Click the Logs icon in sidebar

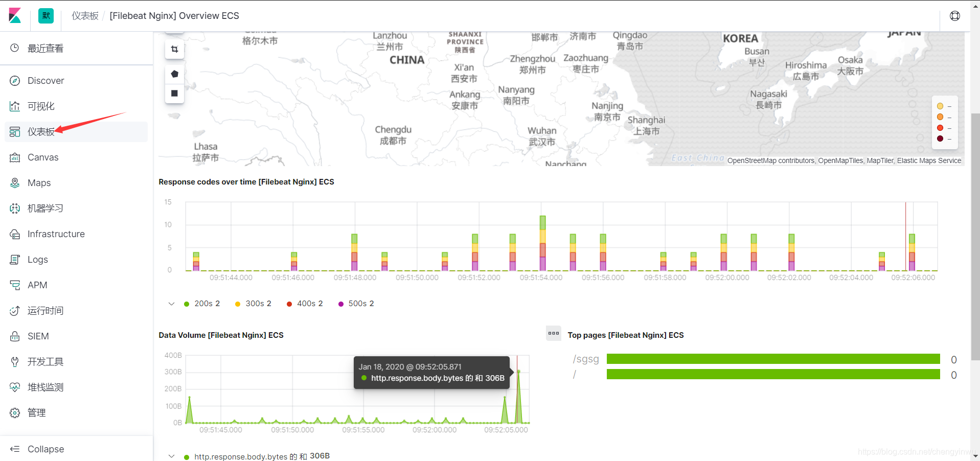pos(15,260)
